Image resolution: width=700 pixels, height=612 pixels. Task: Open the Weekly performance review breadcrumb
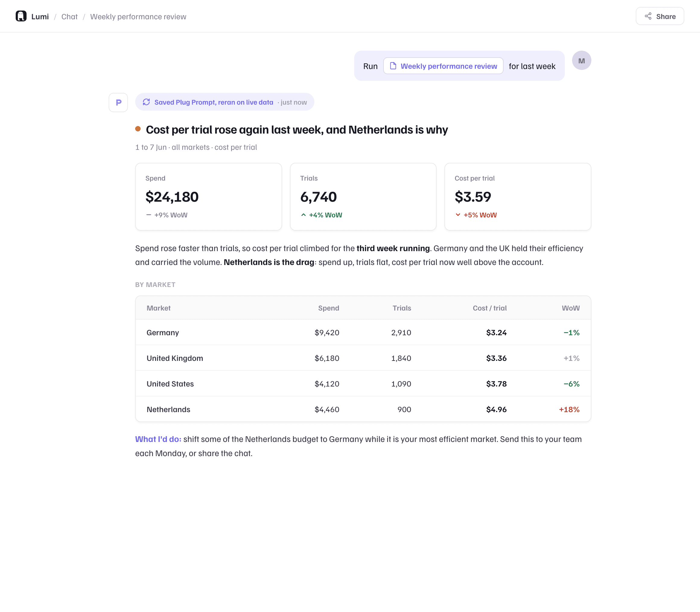coord(138,16)
